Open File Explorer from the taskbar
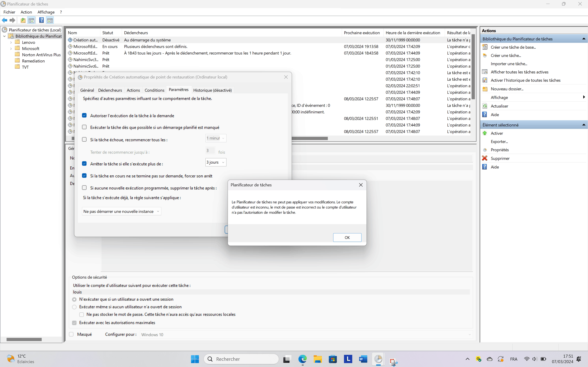 tap(318, 359)
